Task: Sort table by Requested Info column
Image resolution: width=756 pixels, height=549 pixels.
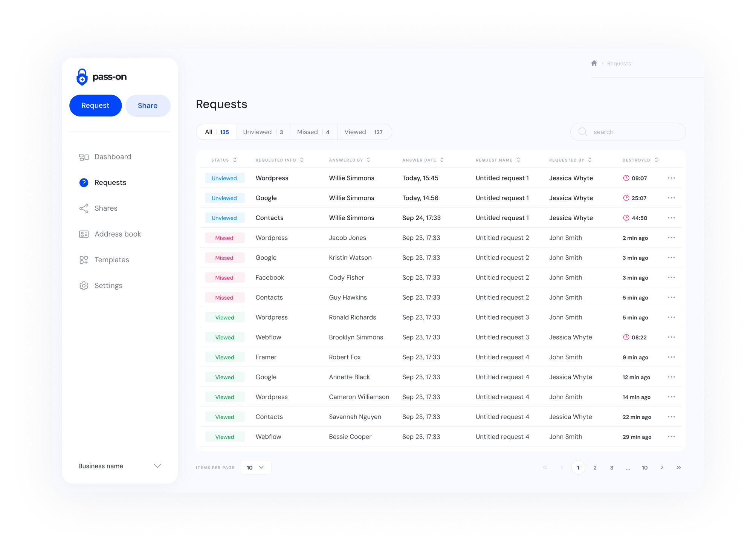Action: (x=302, y=160)
